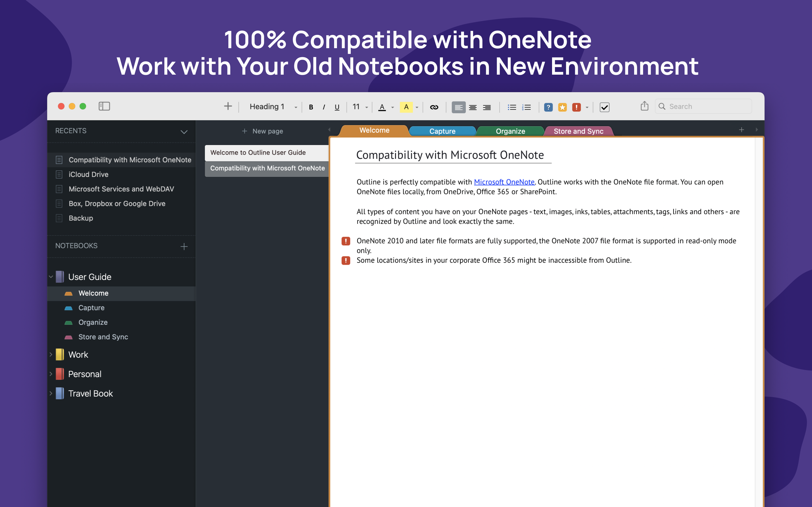Insert a hyperlink using the link icon
The height and width of the screenshot is (507, 812).
(434, 107)
